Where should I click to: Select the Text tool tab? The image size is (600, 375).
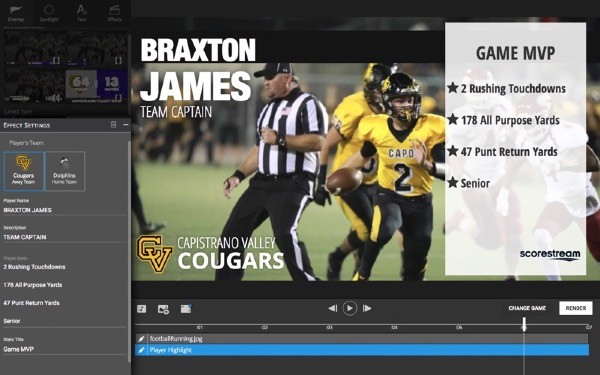pyautogui.click(x=82, y=13)
